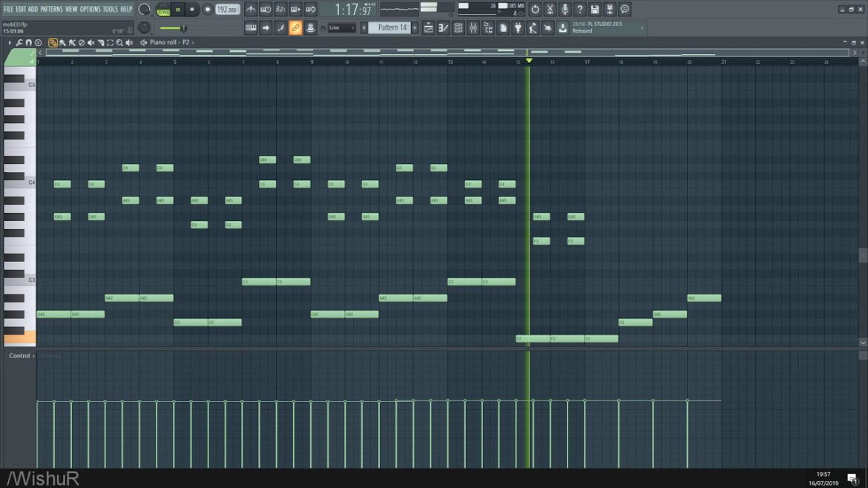Open the Mixer from the toolbar

coord(473,27)
